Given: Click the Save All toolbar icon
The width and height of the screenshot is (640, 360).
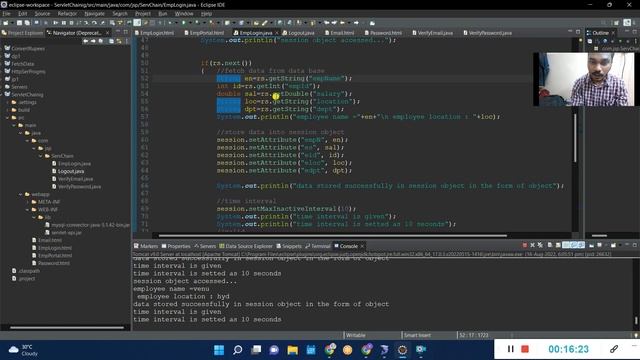Looking at the screenshot, I should [x=27, y=23].
